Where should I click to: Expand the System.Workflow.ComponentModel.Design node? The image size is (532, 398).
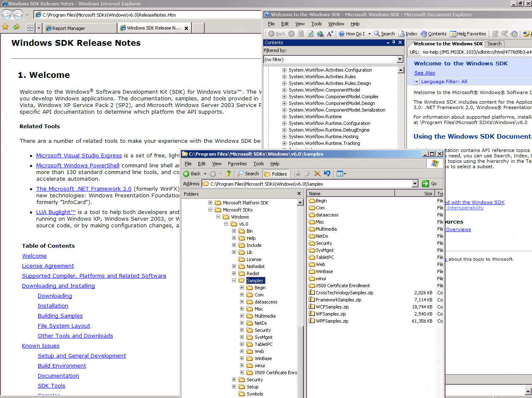[x=285, y=103]
